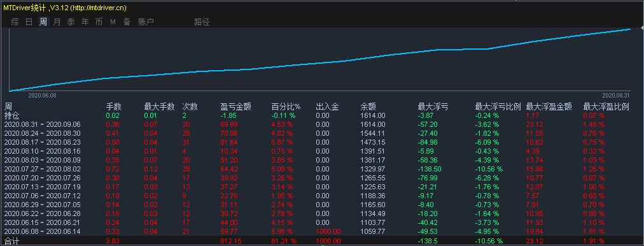Select the 持仓 row label
Image resolution: width=644 pixels, height=246 pixels.
click(11, 115)
